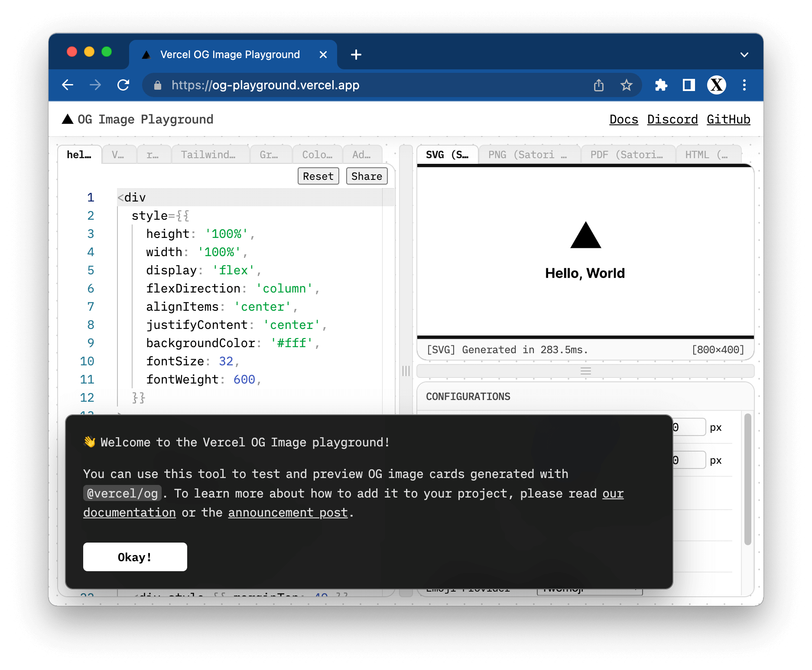Image resolution: width=812 pixels, height=670 pixels.
Task: Reload the page with the refresh icon
Action: click(x=123, y=85)
